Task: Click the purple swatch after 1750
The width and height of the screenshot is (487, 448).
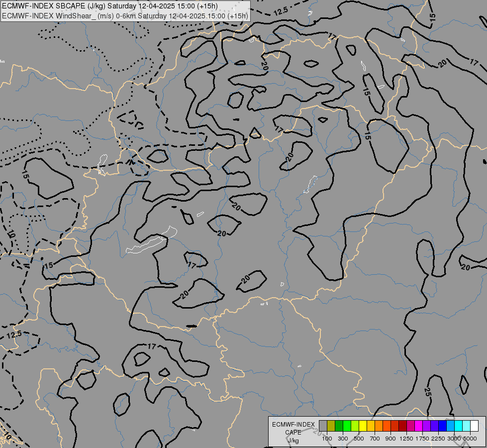Action: click(x=426, y=426)
